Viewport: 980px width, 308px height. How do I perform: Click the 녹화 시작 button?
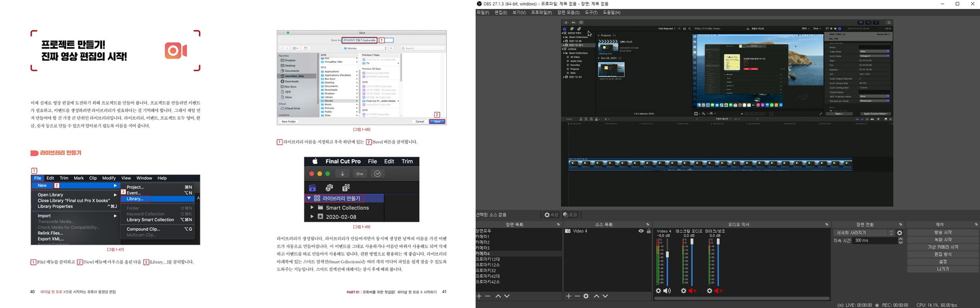[x=943, y=240]
